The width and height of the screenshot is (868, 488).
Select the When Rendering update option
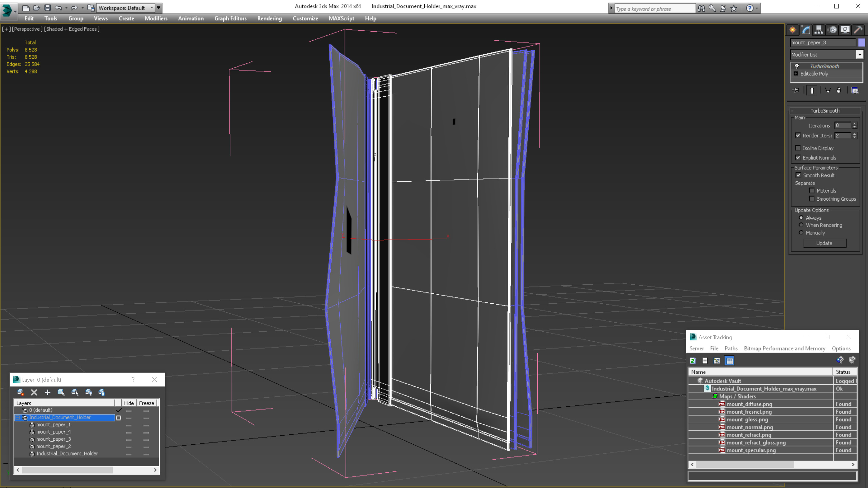(801, 225)
